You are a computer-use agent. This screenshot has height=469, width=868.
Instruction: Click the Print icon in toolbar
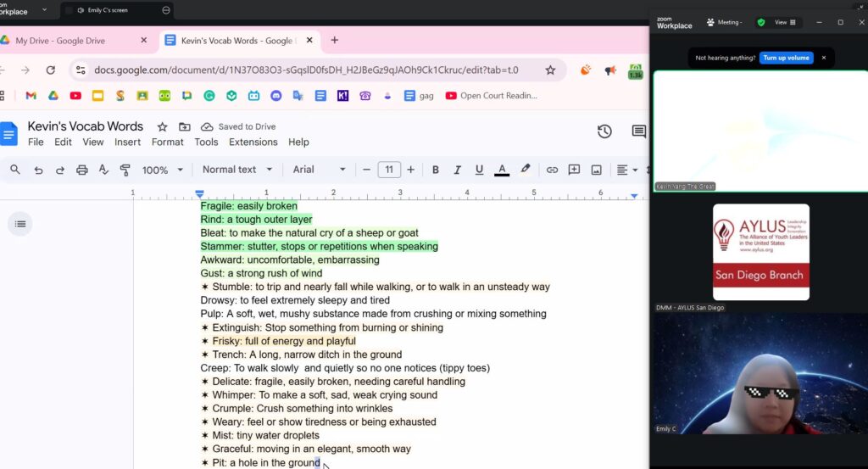(82, 170)
